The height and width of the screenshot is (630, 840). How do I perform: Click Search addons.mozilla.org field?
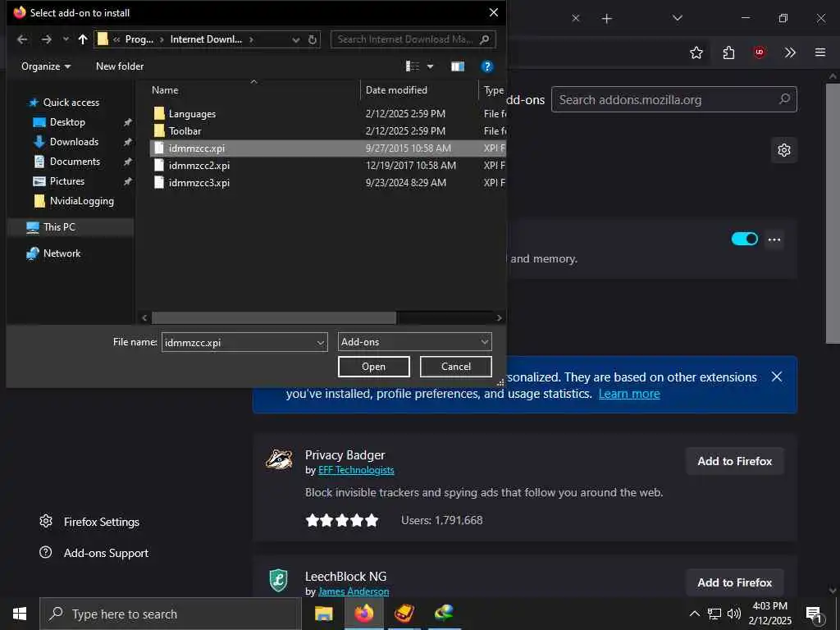pyautogui.click(x=674, y=99)
